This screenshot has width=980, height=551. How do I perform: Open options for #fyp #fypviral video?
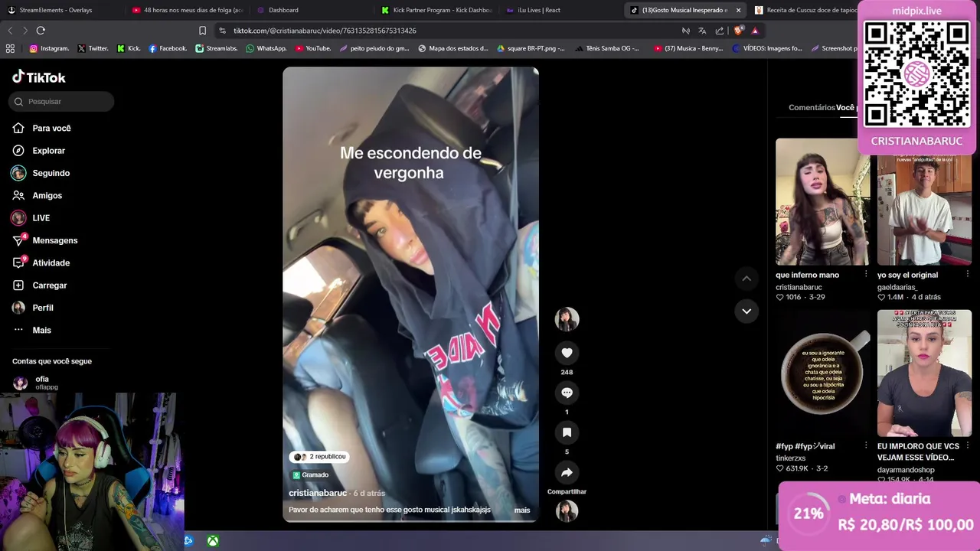pos(866,446)
